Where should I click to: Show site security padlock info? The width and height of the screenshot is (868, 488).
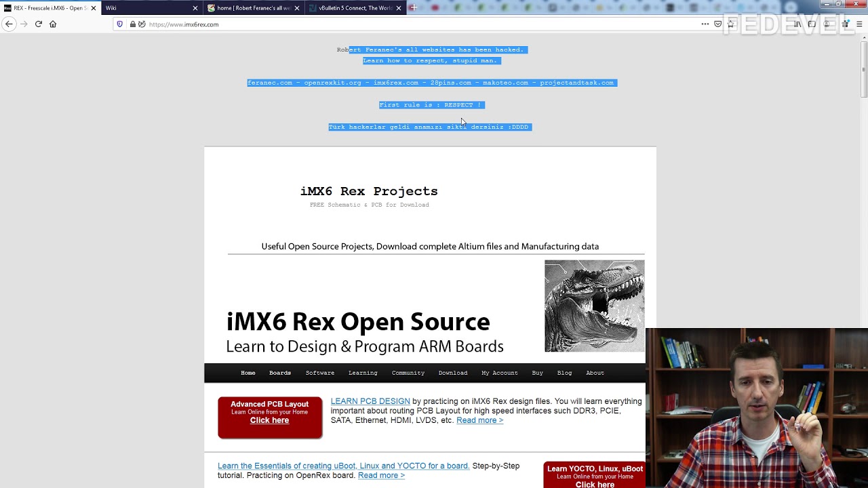[x=132, y=24]
